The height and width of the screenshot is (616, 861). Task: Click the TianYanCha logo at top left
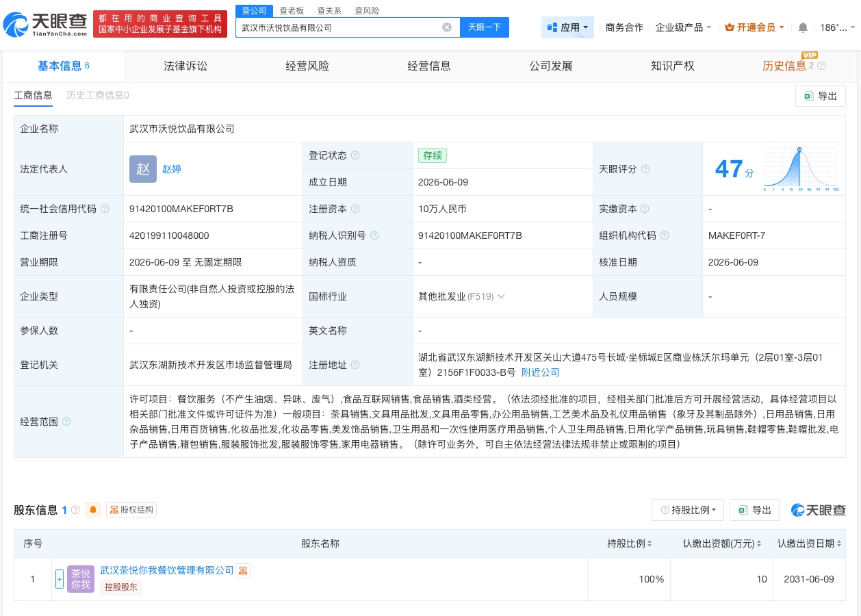pyautogui.click(x=45, y=23)
